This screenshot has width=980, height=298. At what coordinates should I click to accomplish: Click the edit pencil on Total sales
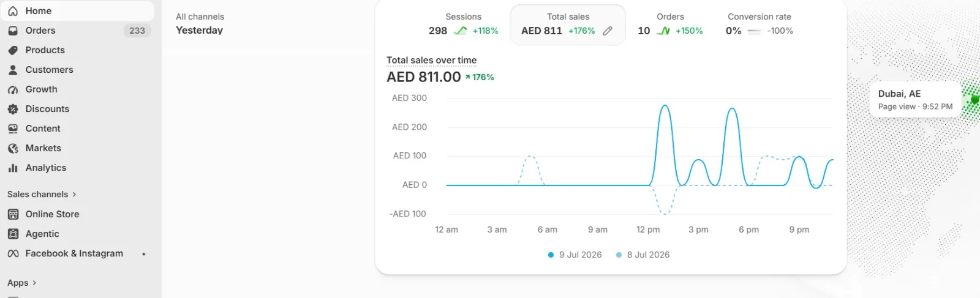[608, 31]
